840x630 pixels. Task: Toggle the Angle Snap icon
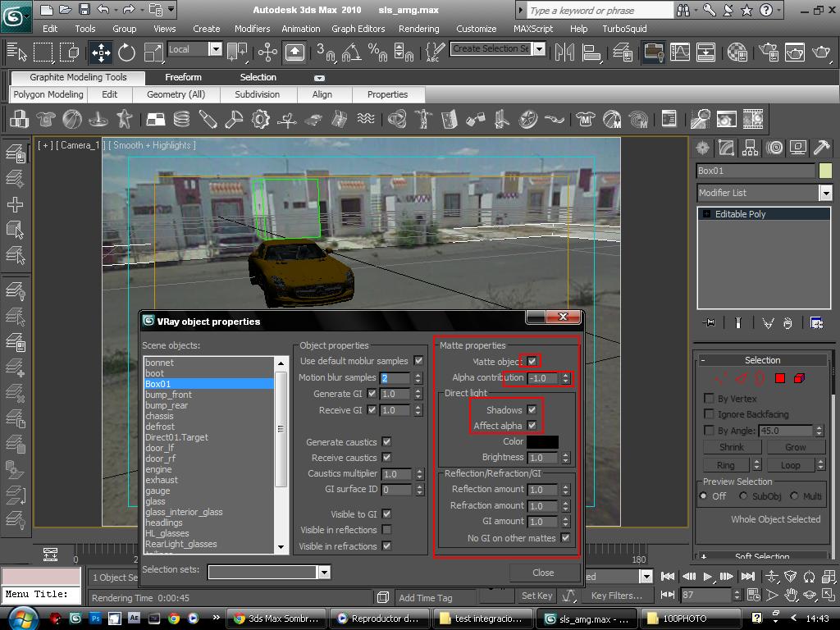tap(351, 52)
